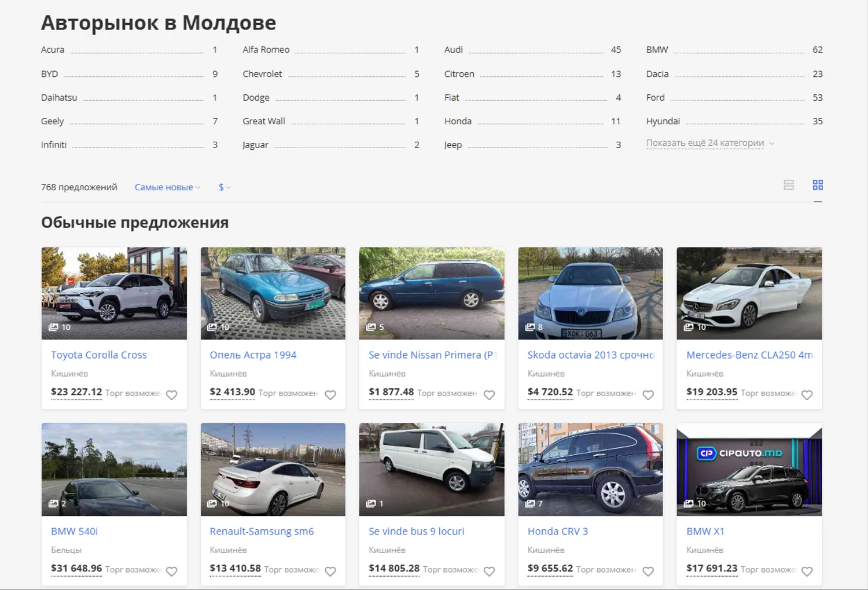Open the Alfa Romeo category

266,50
